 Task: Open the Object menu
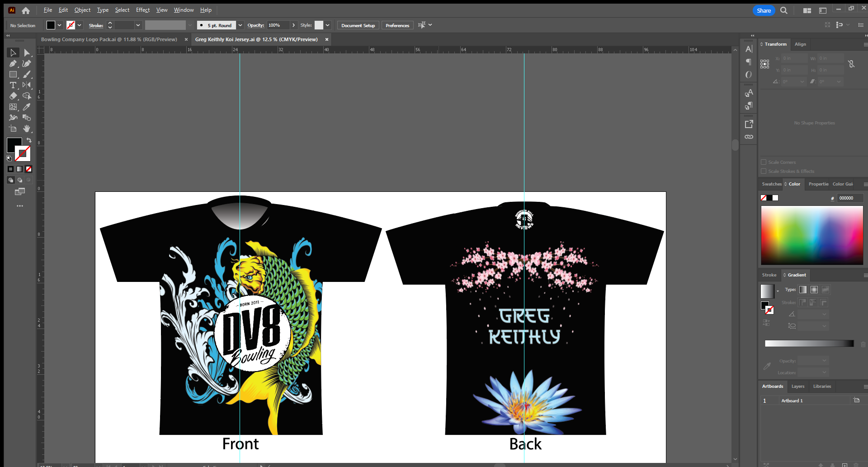(x=82, y=10)
